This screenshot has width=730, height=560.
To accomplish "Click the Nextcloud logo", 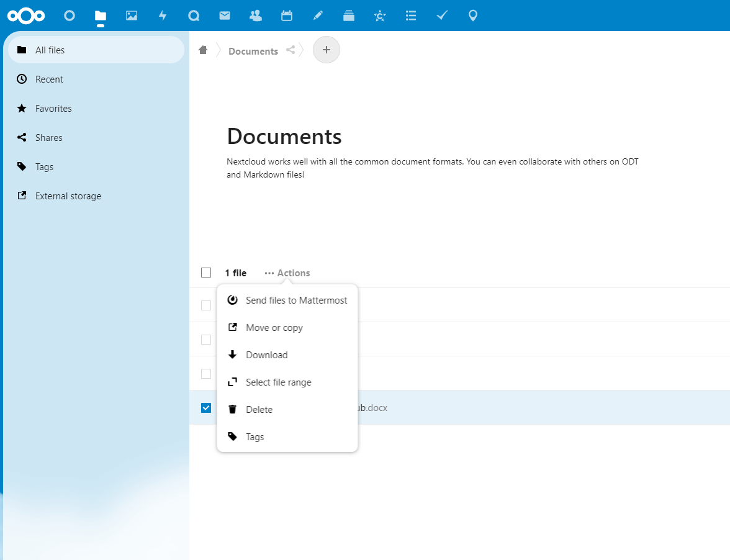I will tap(25, 16).
